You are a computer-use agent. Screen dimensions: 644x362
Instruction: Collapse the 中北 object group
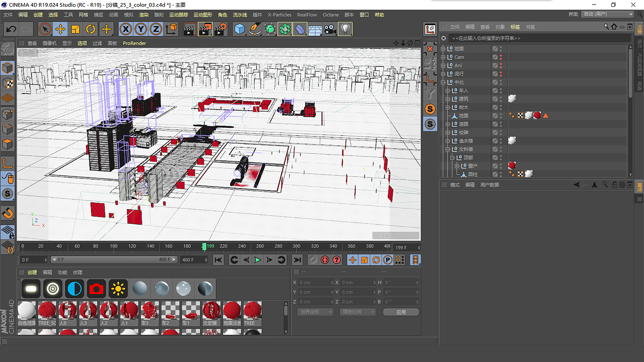pos(443,82)
